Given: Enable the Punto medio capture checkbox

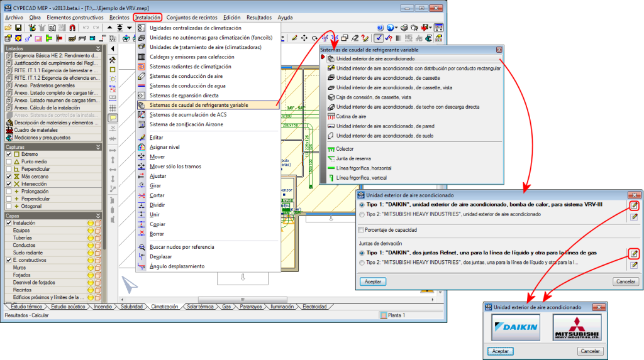Looking at the screenshot, I should pyautogui.click(x=9, y=161).
